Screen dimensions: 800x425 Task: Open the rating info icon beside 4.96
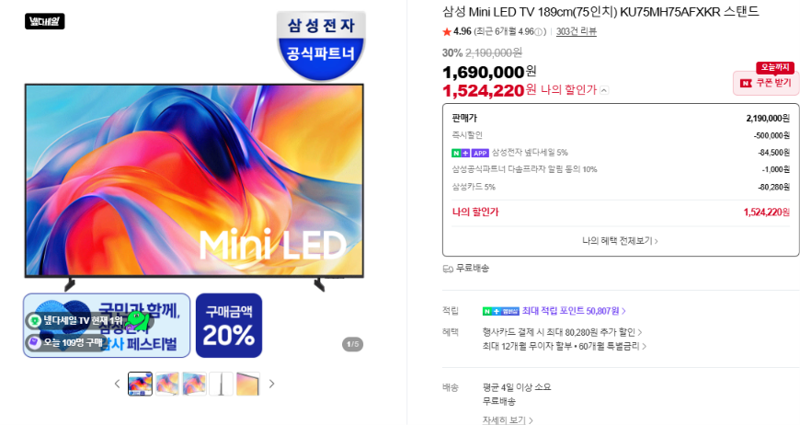pyautogui.click(x=539, y=32)
